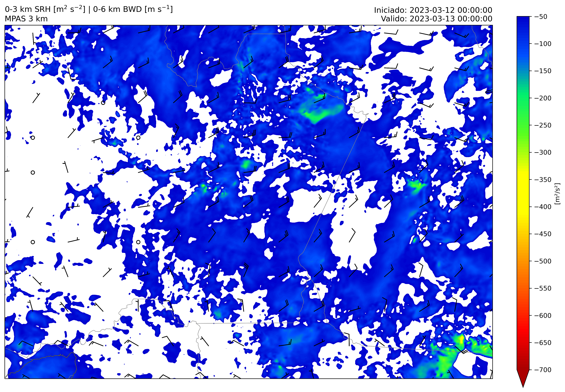Viewport: 565px width, 392px height.
Task: Pick the yellow colorbar band near -350
Action: (x=523, y=180)
